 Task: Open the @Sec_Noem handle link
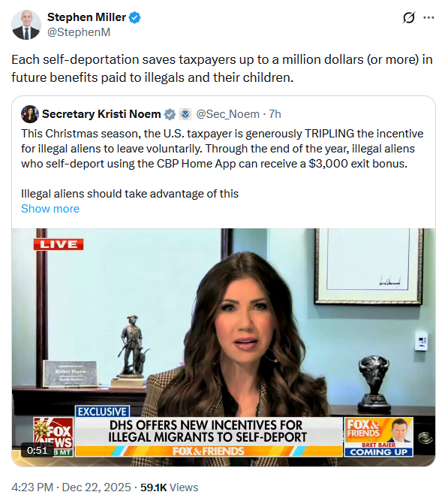[227, 114]
